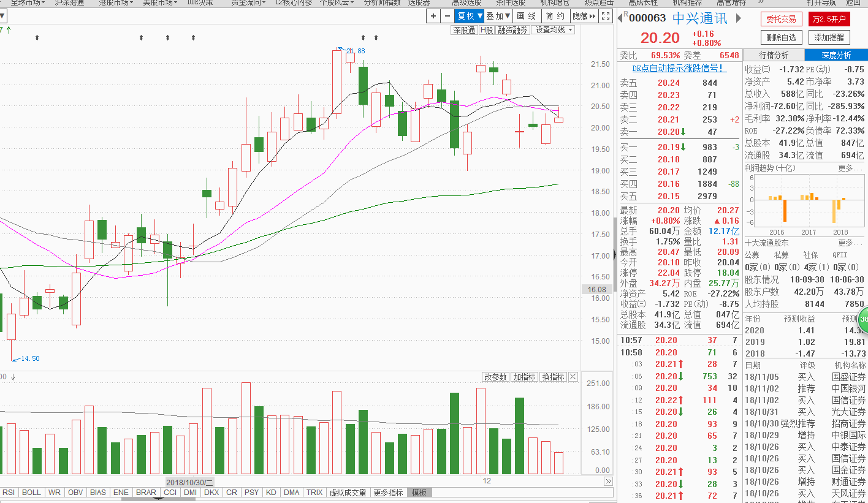Click the 卖一 price 20.20

click(x=669, y=132)
